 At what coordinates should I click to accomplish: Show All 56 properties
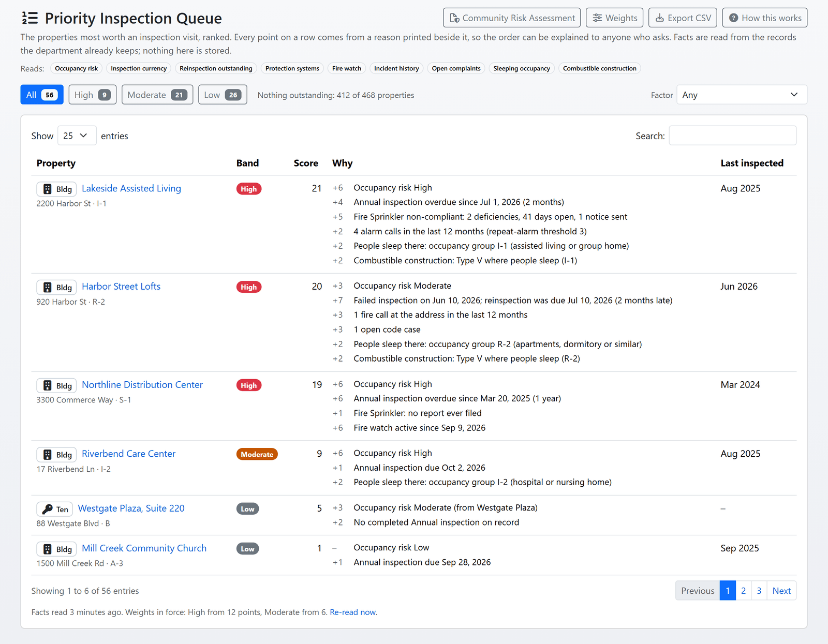point(42,95)
